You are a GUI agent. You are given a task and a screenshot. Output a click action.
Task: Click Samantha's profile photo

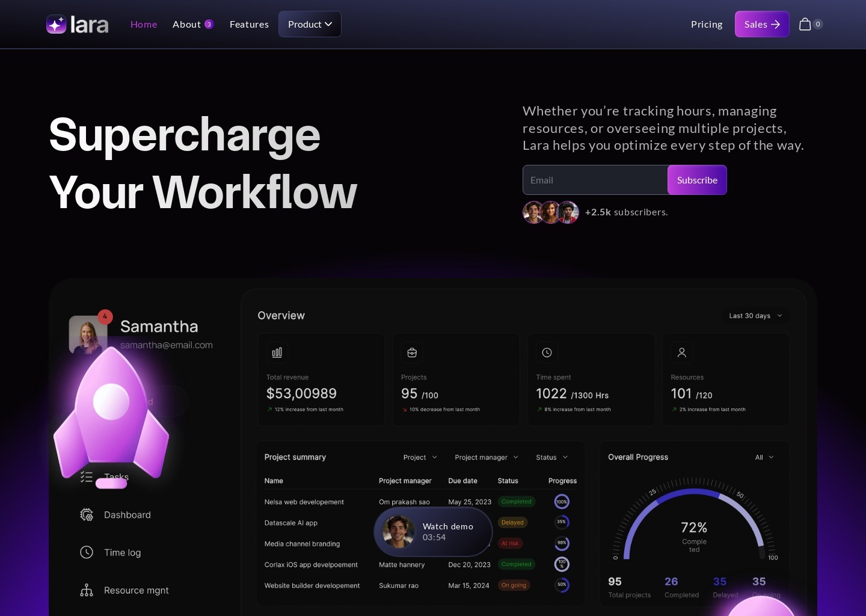point(88,334)
